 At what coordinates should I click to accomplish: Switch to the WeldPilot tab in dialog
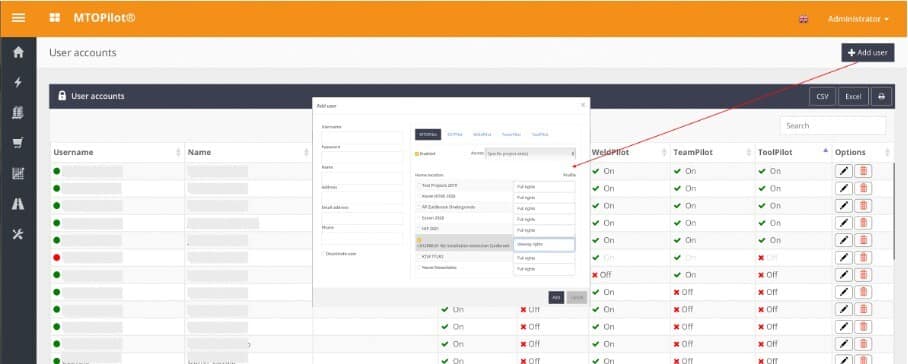[482, 134]
